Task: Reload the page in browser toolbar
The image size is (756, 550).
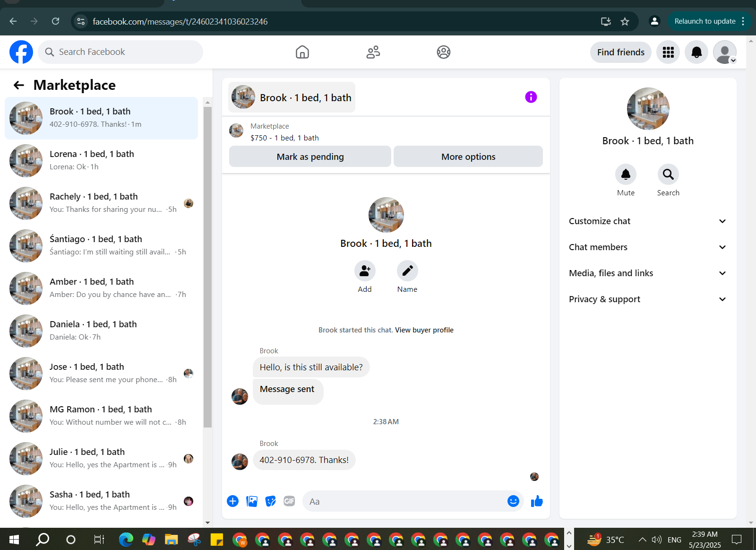Action: [56, 21]
